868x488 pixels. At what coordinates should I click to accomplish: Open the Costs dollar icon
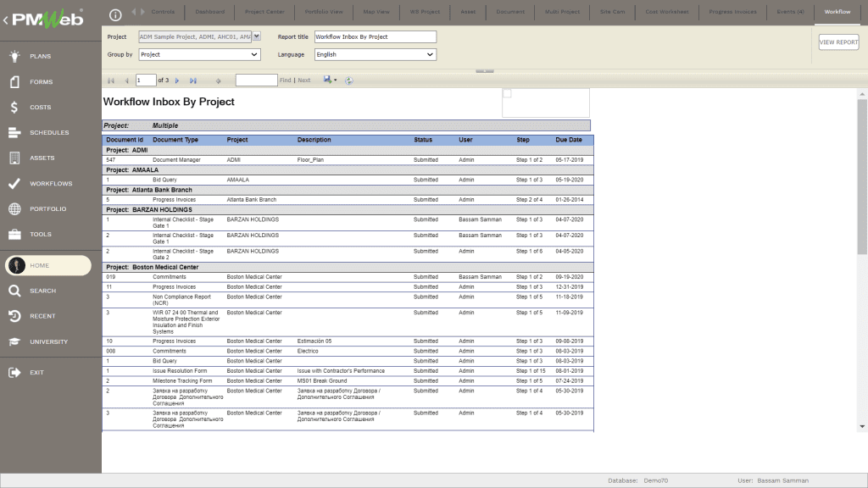pos(14,108)
